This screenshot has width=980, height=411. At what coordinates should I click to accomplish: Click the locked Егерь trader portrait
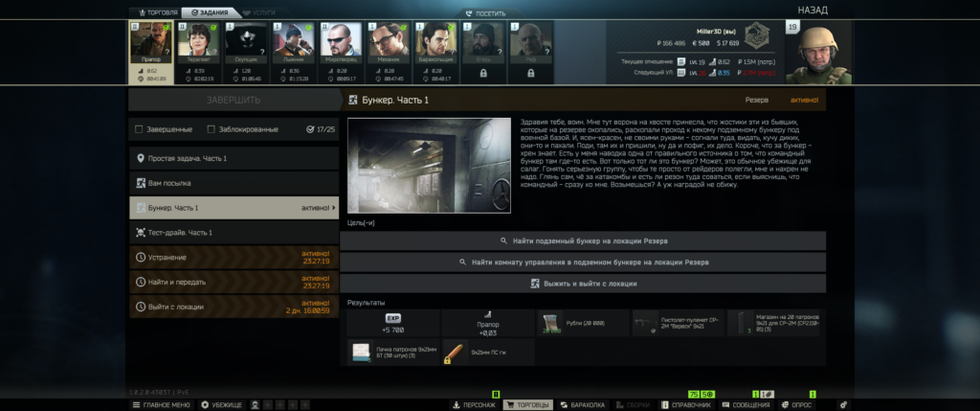click(483, 46)
